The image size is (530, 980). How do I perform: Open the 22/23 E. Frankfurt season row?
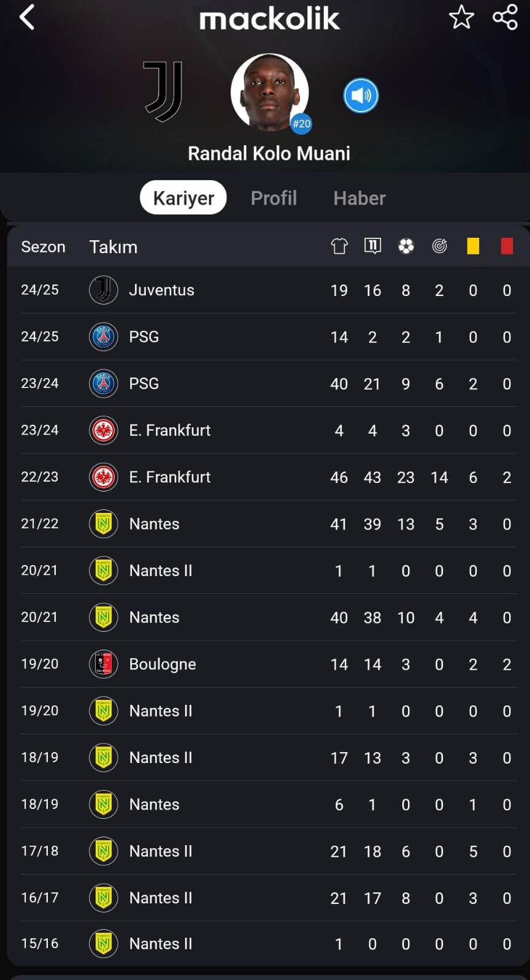(269, 477)
